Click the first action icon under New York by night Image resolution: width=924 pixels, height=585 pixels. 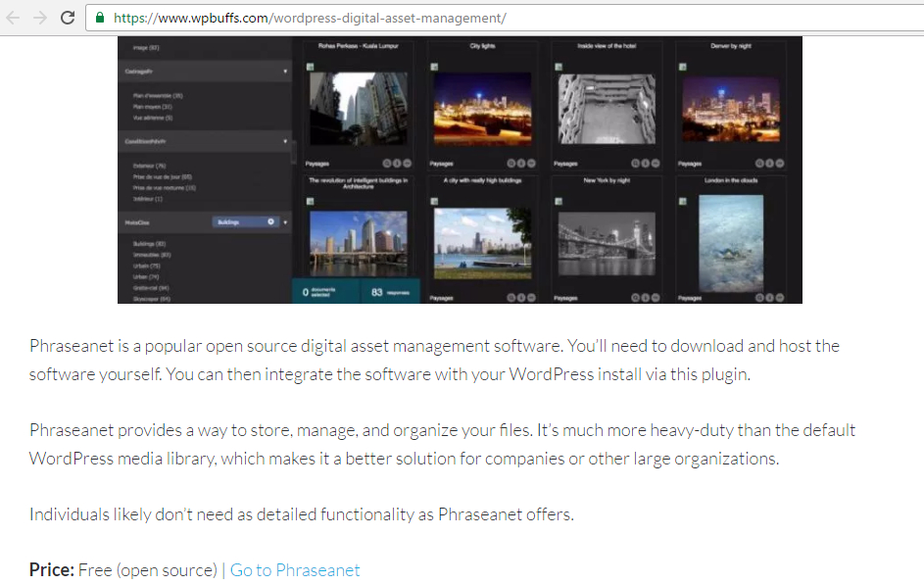click(x=633, y=297)
